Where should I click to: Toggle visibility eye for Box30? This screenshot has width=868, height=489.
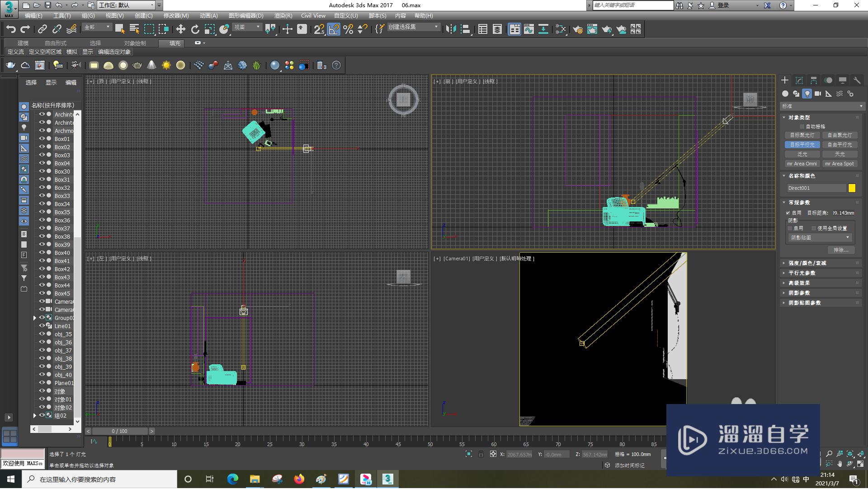coord(42,171)
